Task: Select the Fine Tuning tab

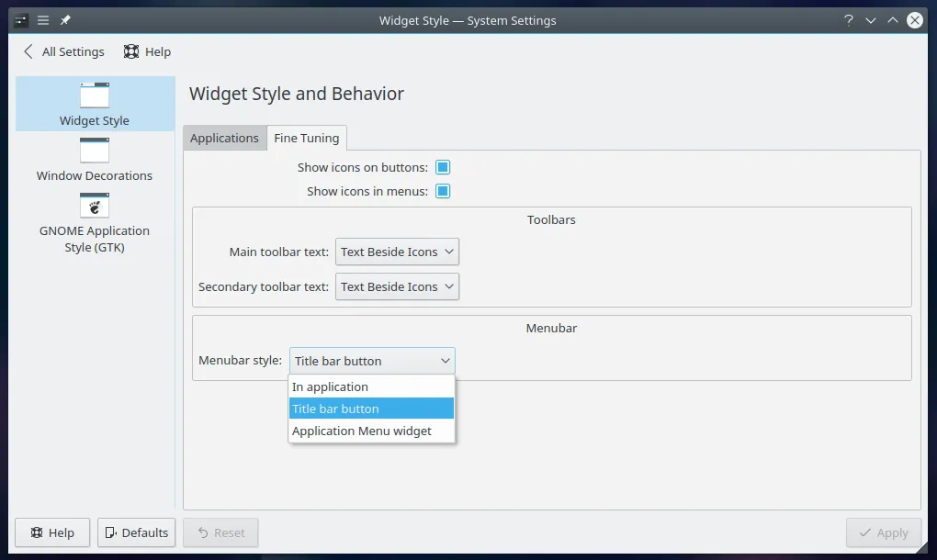Action: 307,138
